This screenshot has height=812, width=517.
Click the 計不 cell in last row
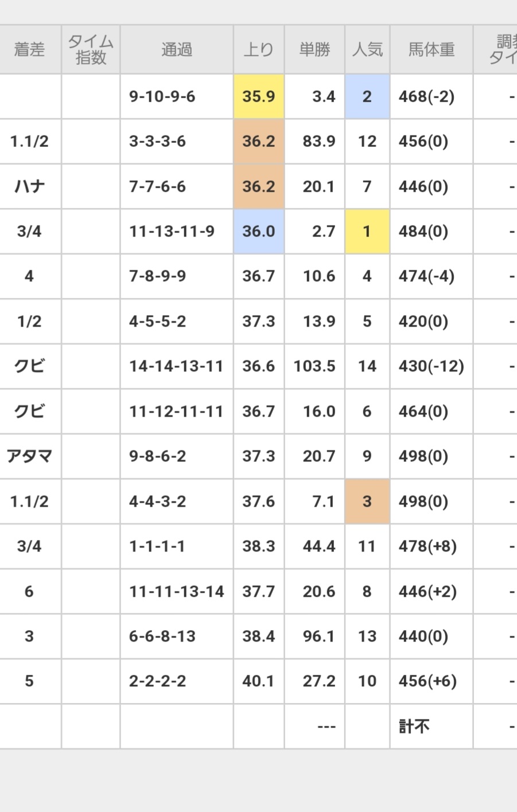(414, 726)
